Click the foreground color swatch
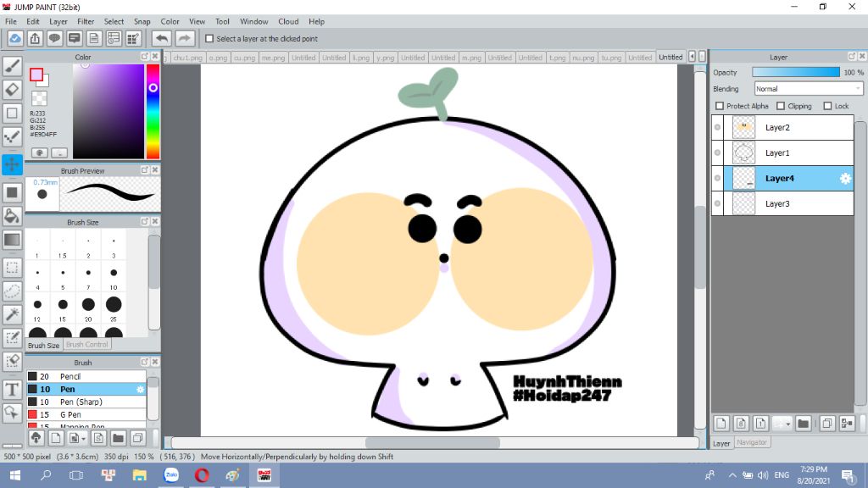 pos(36,75)
